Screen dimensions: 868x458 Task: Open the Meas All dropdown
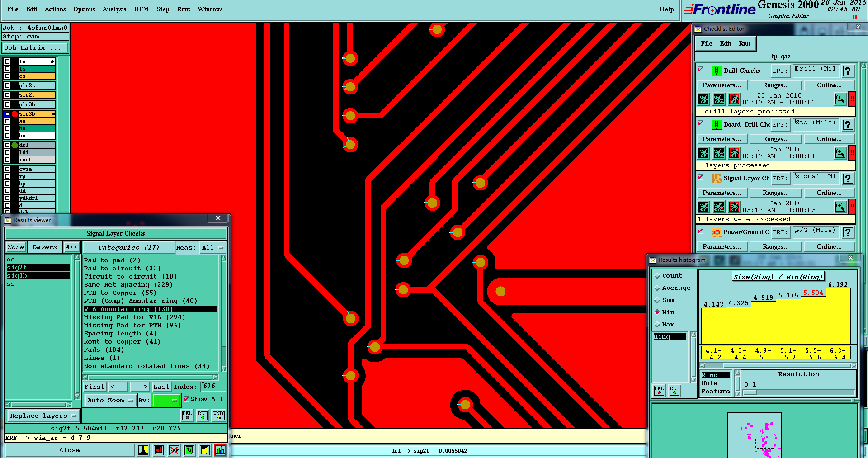(x=212, y=248)
